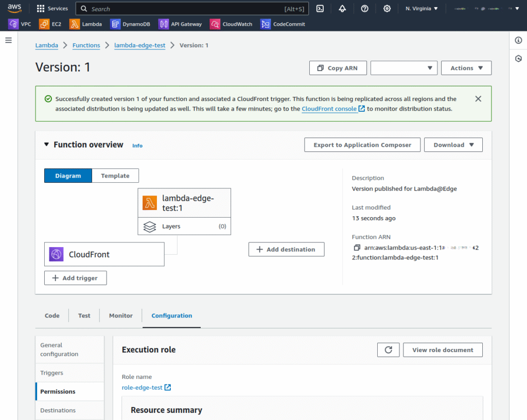Switch to the Code tab

pos(52,316)
